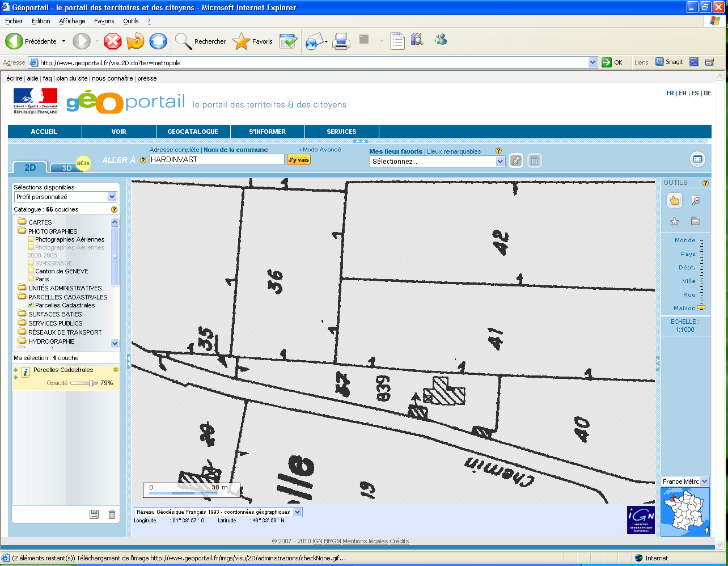Screen dimensions: 728x566
Task: Click J'y vais button
Action: 299,160
